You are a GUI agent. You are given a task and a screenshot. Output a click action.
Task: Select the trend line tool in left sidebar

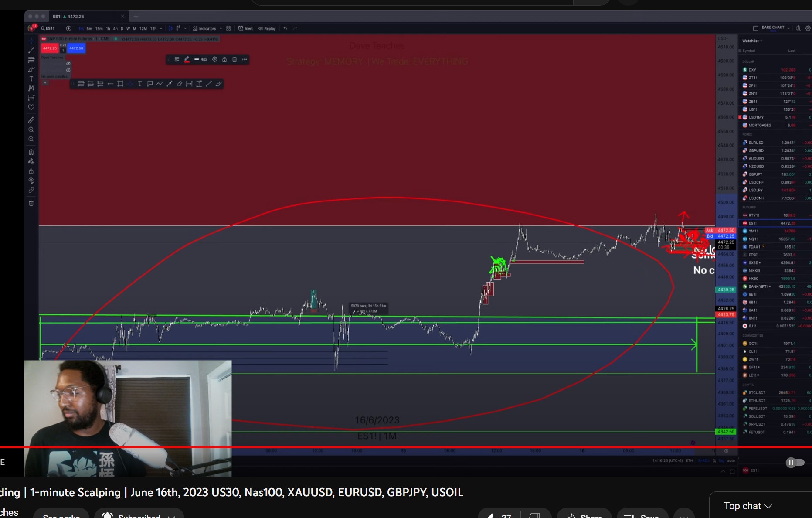coord(31,50)
